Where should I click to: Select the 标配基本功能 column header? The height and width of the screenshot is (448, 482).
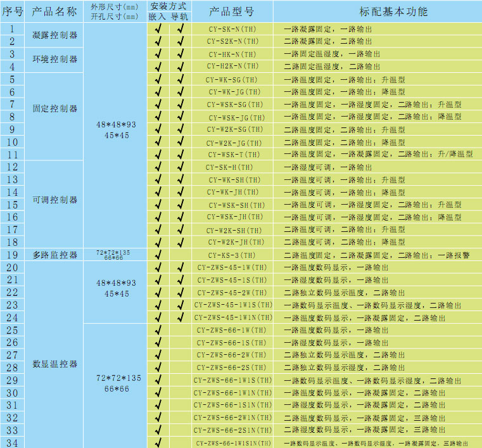coord(377,12)
